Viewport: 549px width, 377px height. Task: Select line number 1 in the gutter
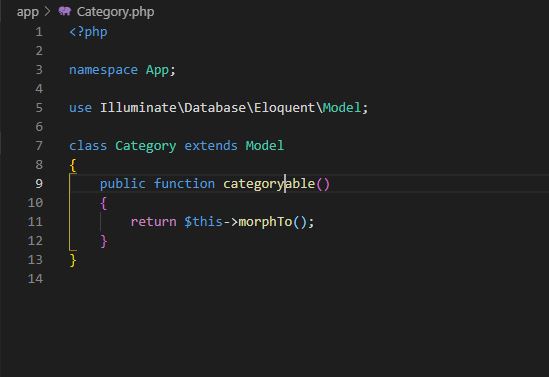tap(39, 32)
